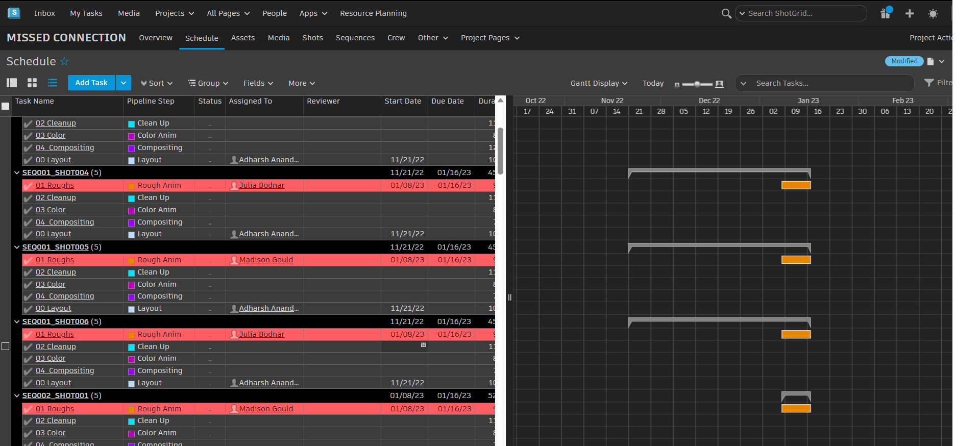Click user icon next to Madison Gould in SHOT005
The height and width of the screenshot is (446, 980).
pos(234,260)
